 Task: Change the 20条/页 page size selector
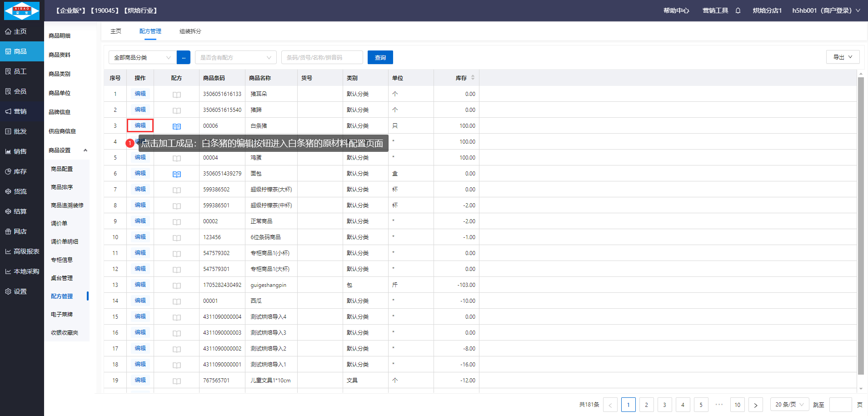pyautogui.click(x=789, y=405)
